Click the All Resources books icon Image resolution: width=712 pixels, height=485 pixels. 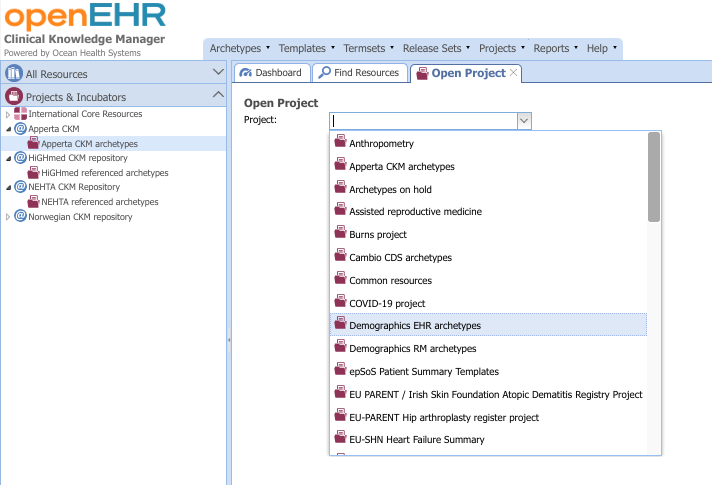(14, 73)
